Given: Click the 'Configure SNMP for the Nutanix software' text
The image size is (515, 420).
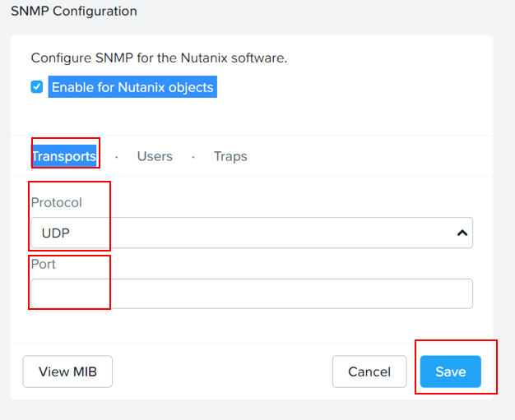Looking at the screenshot, I should pos(159,58).
